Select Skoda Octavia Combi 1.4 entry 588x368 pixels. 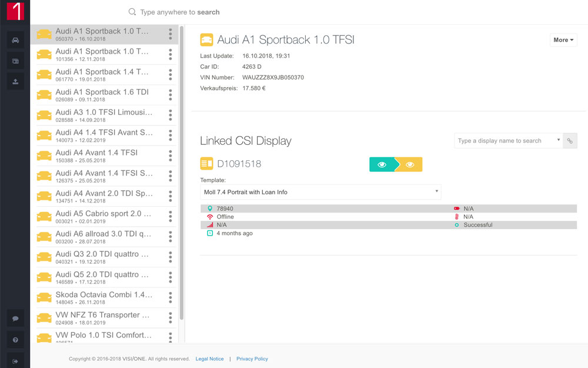click(104, 298)
